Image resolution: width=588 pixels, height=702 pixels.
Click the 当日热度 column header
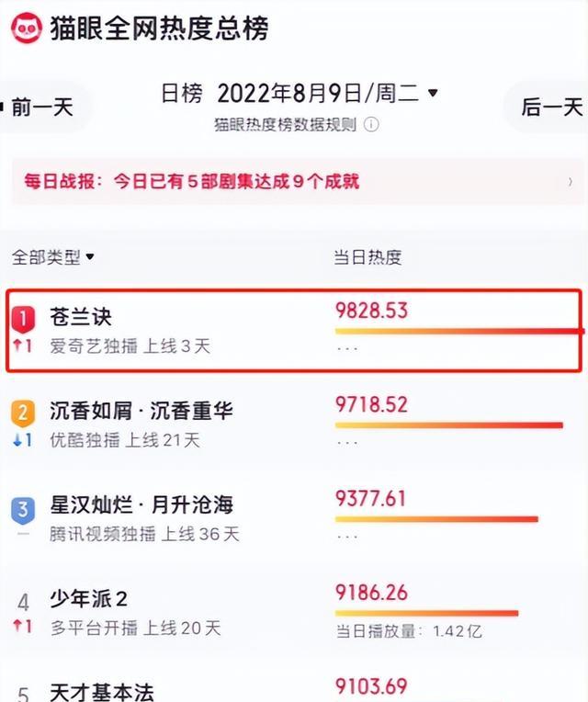367,257
